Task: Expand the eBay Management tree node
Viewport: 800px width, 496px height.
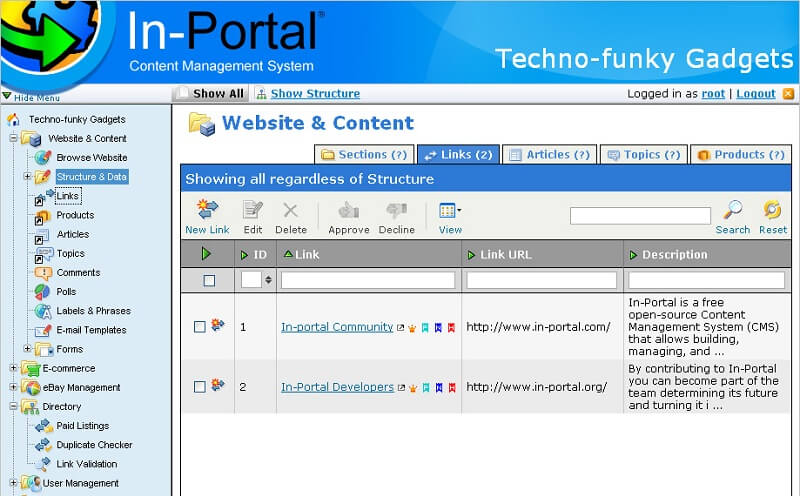Action: pyautogui.click(x=14, y=387)
